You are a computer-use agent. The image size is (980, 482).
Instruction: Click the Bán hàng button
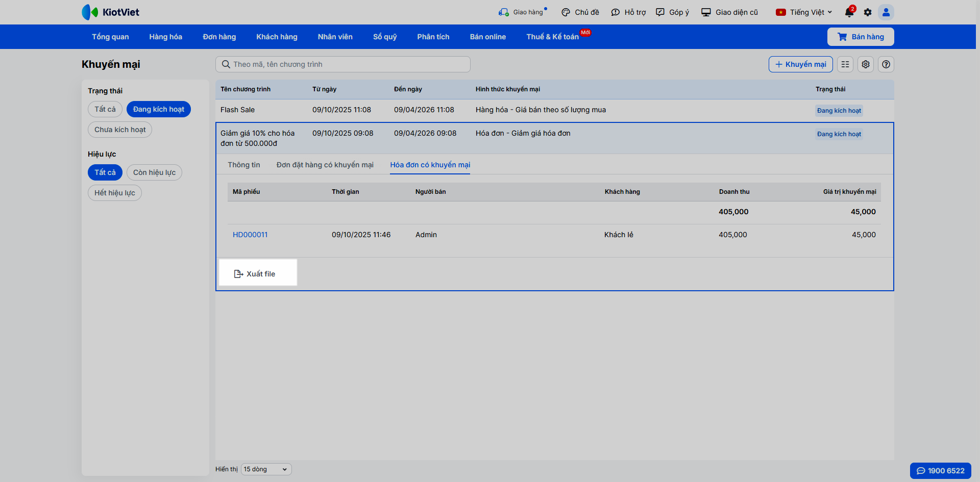pyautogui.click(x=861, y=37)
